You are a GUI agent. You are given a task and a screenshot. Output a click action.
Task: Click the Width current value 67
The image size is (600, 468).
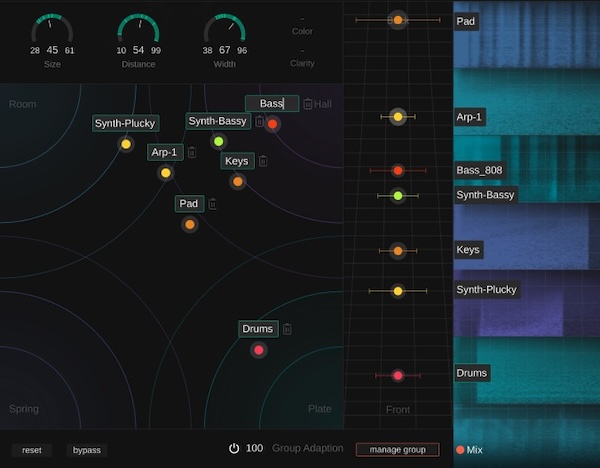tap(225, 50)
